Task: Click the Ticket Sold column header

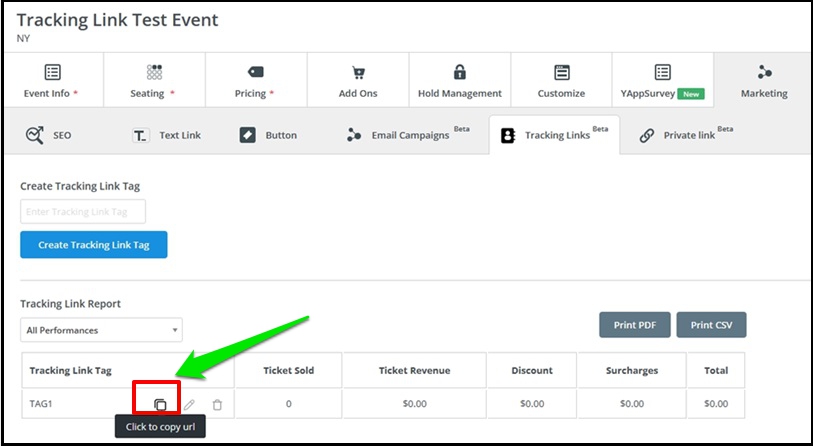Action: pyautogui.click(x=288, y=370)
